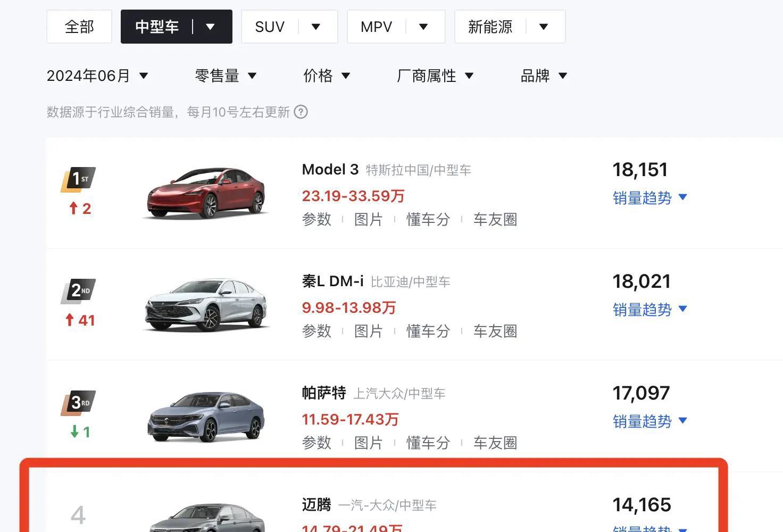
Task: Expand the SUV dropdown arrow
Action: 316,27
